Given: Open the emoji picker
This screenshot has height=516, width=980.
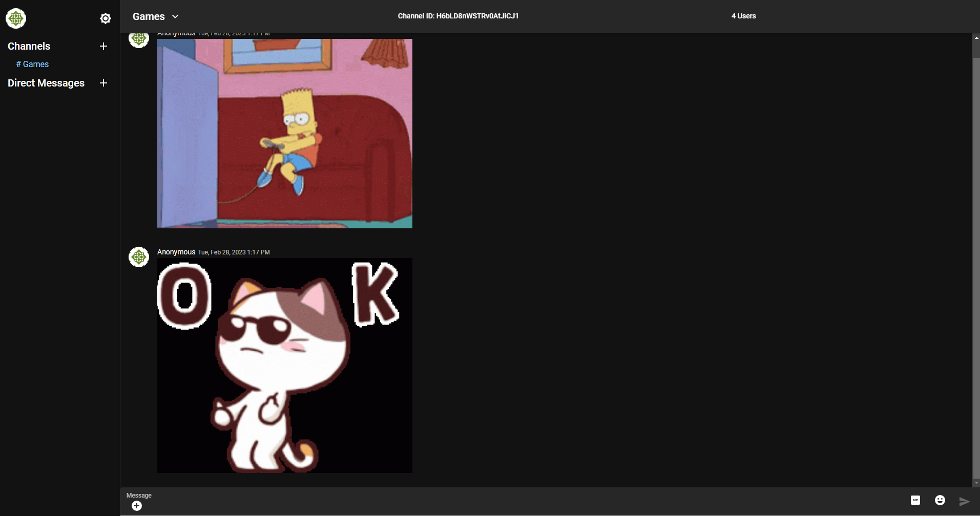Looking at the screenshot, I should (940, 500).
